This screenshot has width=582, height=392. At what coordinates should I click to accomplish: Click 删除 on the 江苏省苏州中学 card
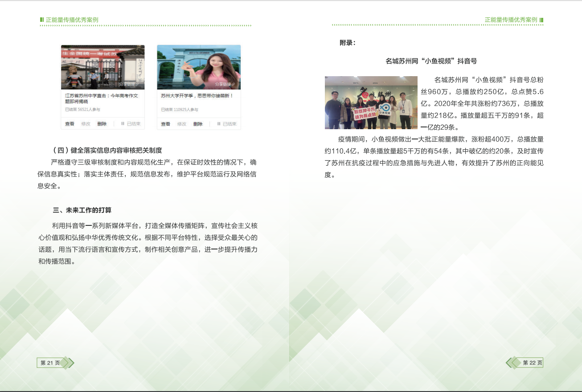tap(102, 124)
